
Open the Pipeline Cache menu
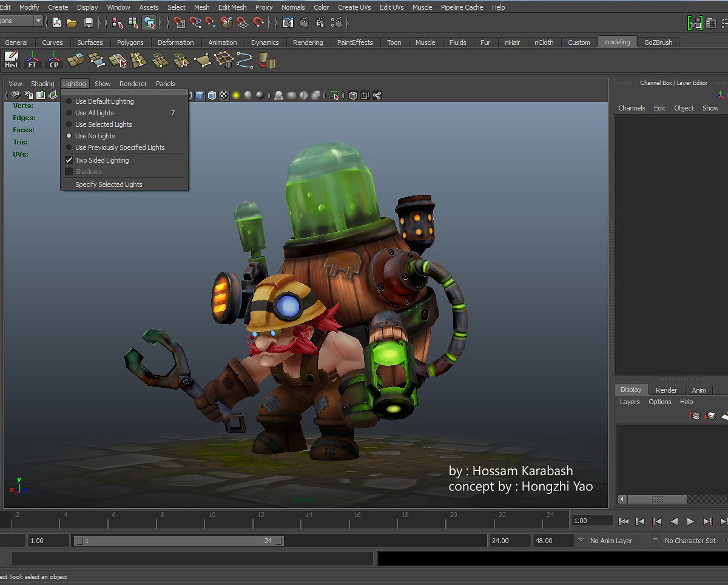coord(462,7)
